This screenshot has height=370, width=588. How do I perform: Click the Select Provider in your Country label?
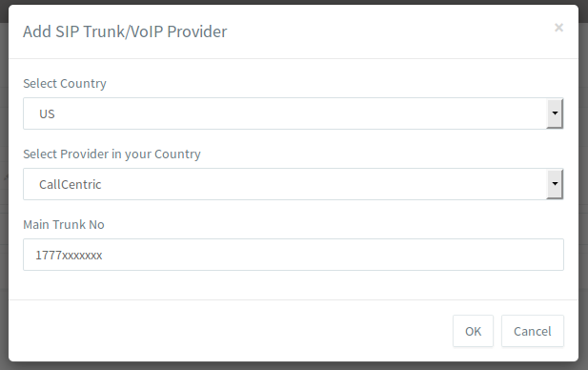pyautogui.click(x=112, y=154)
